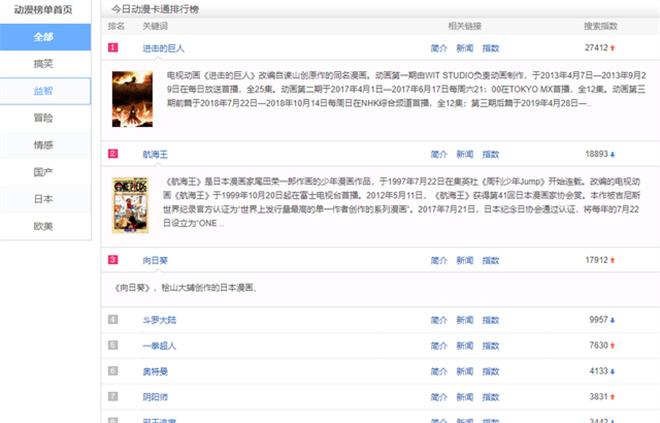Image resolution: width=660 pixels, height=423 pixels.
Task: Click the 搜索指数 column header
Action: [601, 26]
